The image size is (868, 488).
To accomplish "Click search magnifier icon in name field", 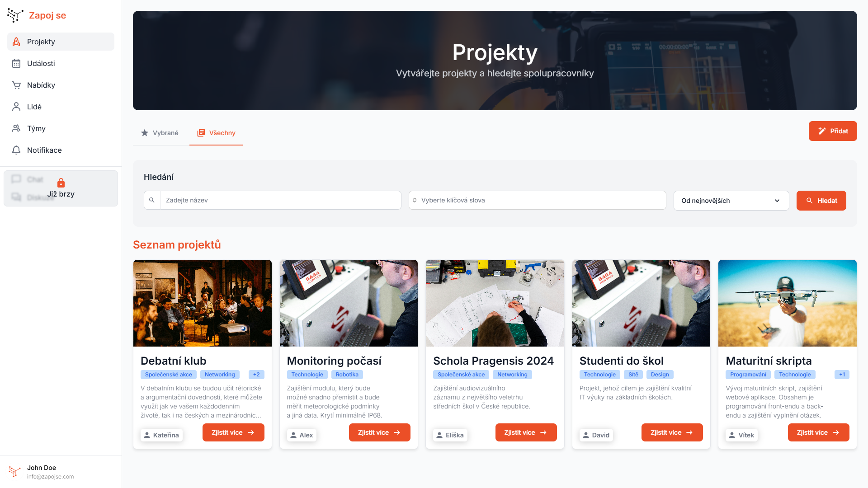I will pyautogui.click(x=152, y=200).
